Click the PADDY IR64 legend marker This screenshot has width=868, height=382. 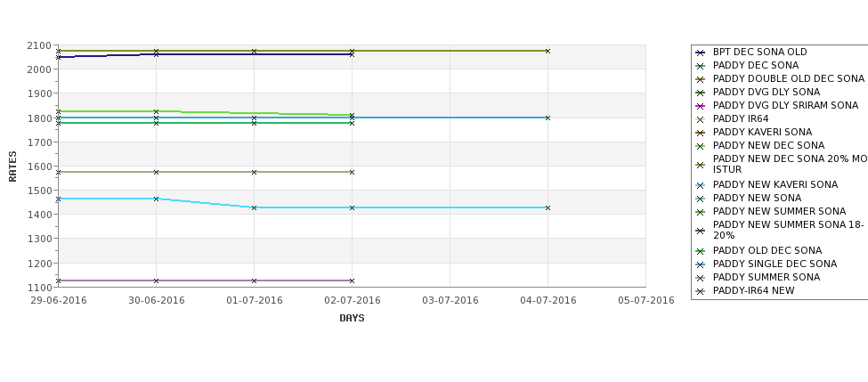pyautogui.click(x=701, y=119)
